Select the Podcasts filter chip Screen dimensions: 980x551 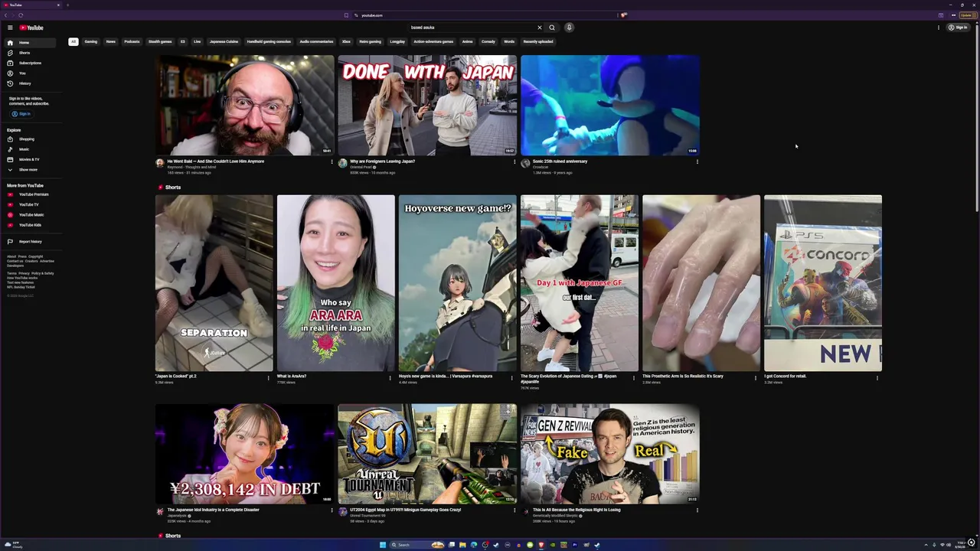[x=132, y=41]
